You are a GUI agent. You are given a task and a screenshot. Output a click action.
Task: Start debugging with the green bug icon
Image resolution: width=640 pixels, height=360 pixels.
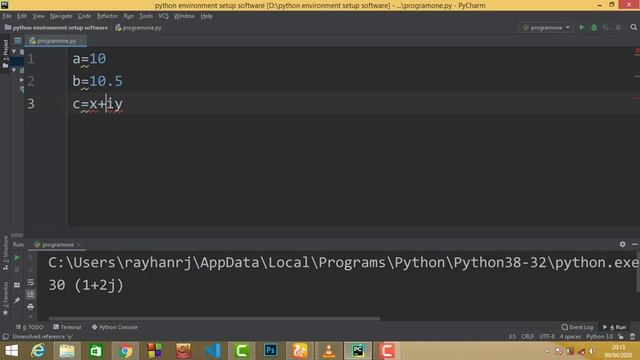point(594,27)
